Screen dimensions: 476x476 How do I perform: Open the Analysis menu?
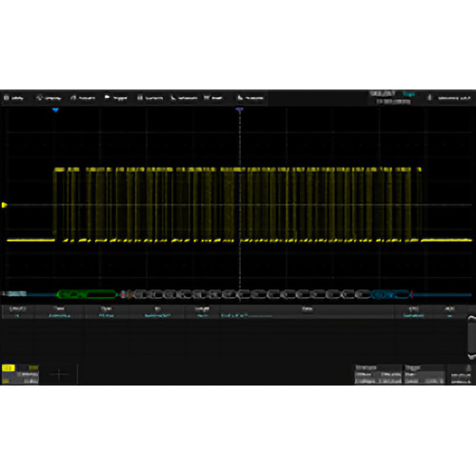point(250,98)
